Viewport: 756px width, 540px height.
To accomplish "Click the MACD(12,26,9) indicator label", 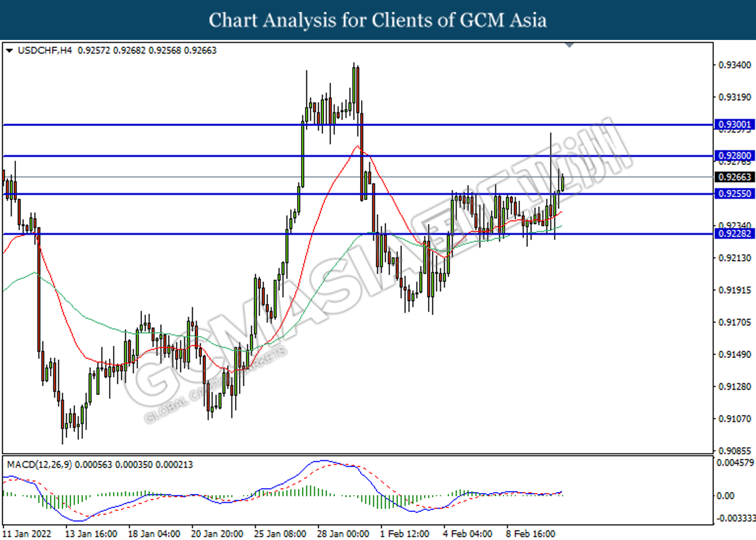I will tap(39, 464).
